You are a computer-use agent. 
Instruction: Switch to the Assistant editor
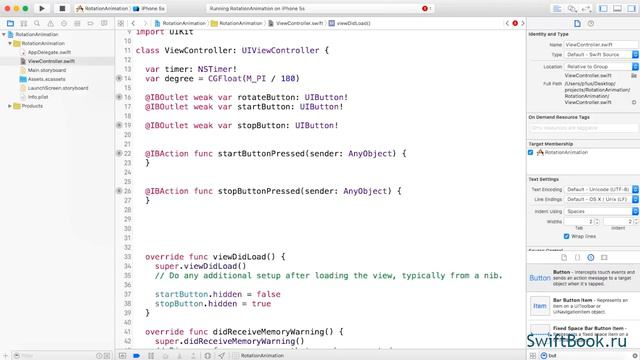(572, 9)
